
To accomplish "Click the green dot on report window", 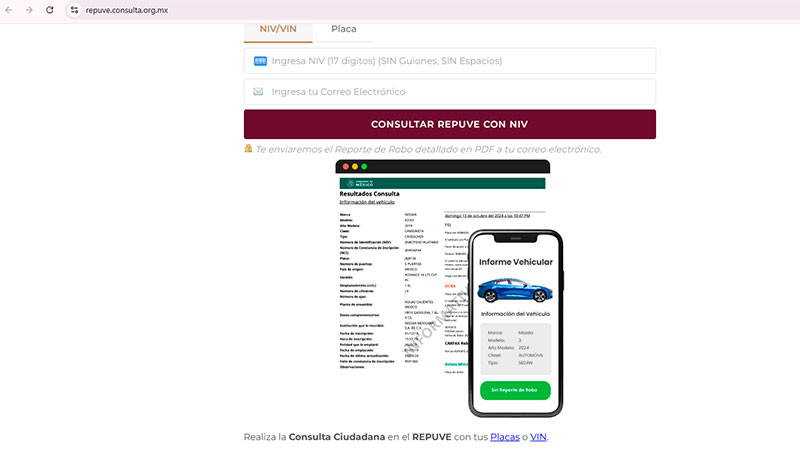I will point(364,166).
